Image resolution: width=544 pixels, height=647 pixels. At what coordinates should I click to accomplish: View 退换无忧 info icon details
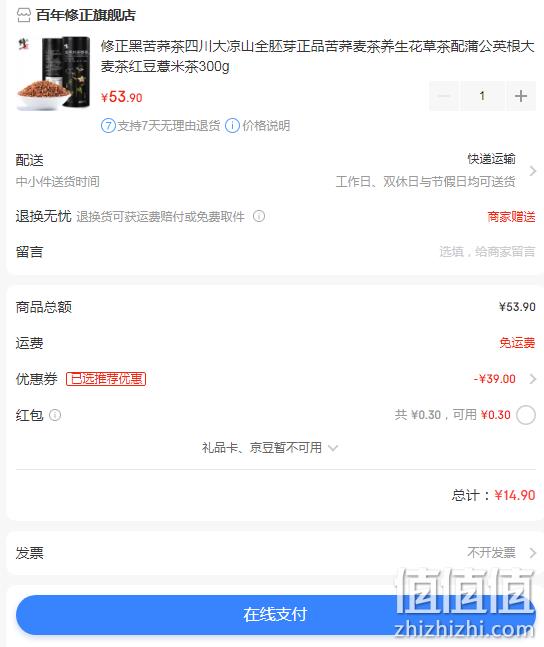259,216
